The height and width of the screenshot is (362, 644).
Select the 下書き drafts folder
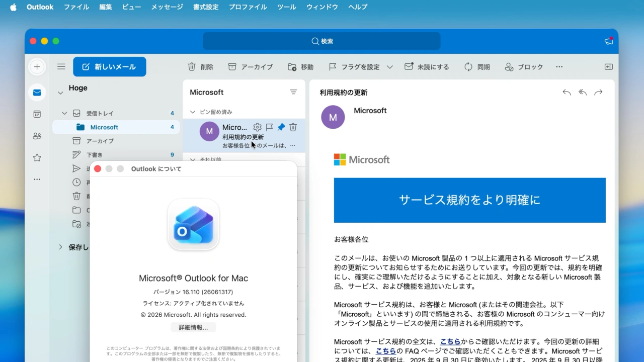[x=116, y=155]
